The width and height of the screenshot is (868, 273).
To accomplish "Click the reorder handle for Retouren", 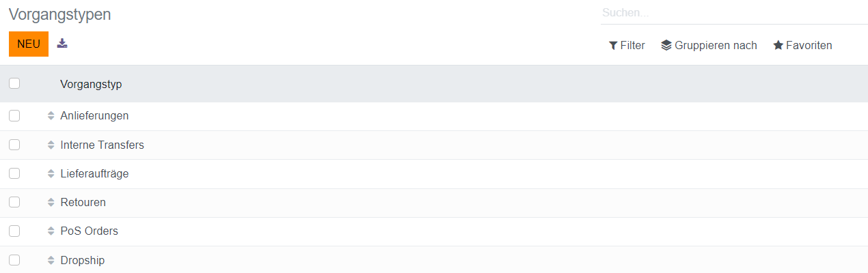I will point(51,203).
